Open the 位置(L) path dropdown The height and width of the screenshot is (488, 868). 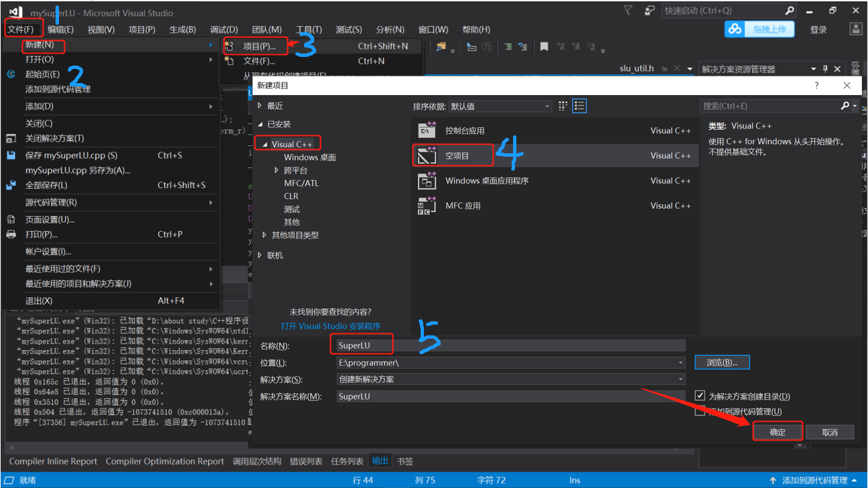tap(680, 363)
